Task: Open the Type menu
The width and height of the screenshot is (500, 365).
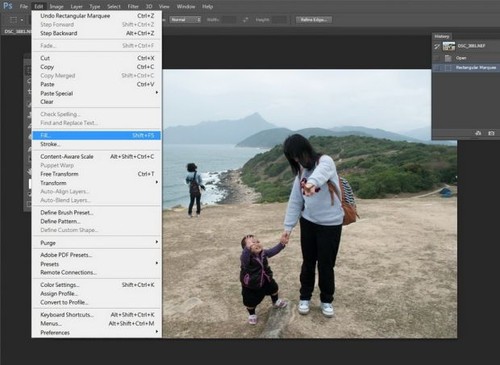Action: tap(95, 6)
